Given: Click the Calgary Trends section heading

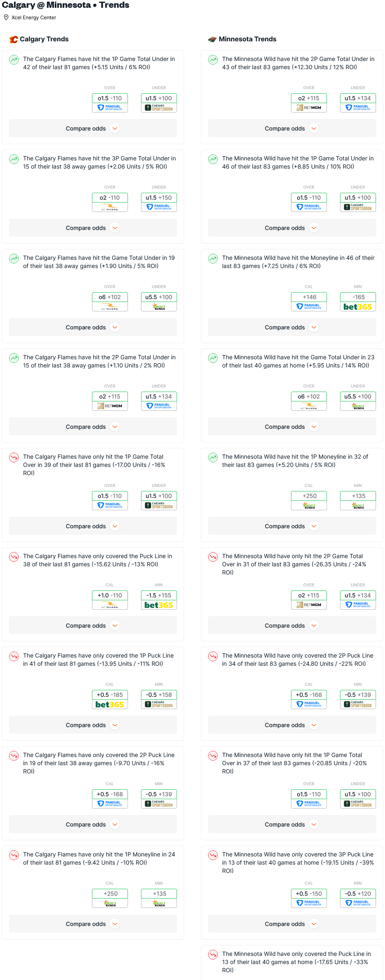Looking at the screenshot, I should click(44, 39).
